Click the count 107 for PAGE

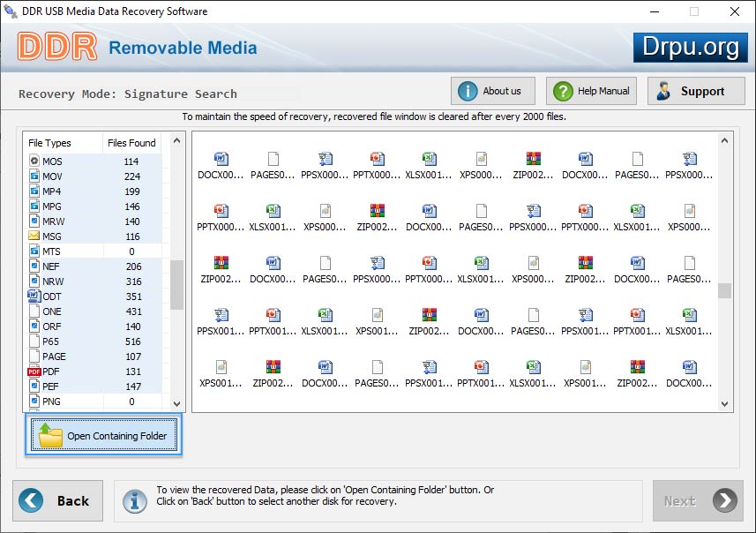pos(133,356)
